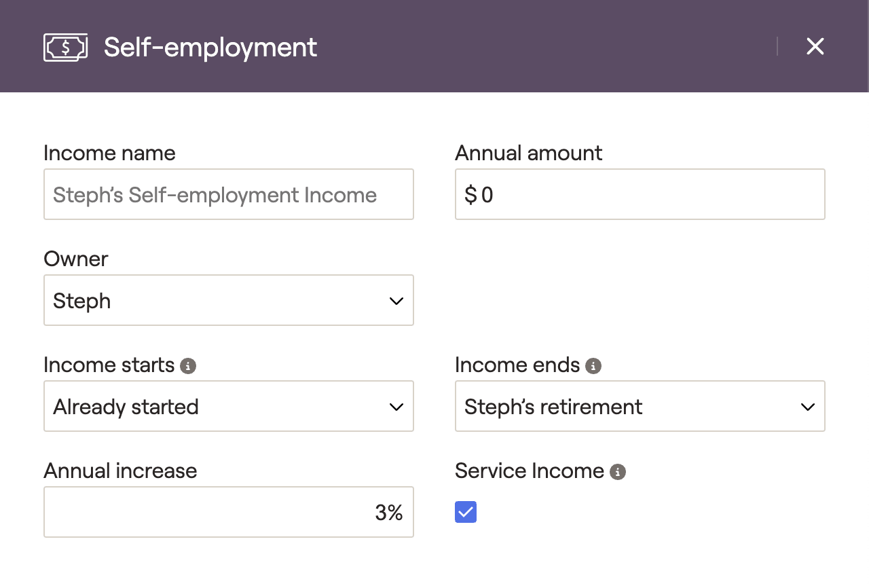Show info tooltip for Income starts
This screenshot has width=869, height=588.
188,366
